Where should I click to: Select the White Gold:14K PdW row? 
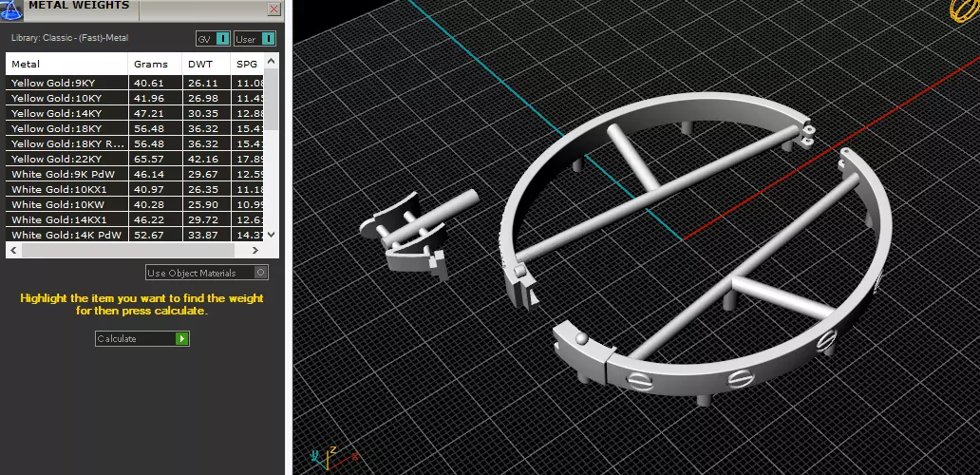coord(135,235)
